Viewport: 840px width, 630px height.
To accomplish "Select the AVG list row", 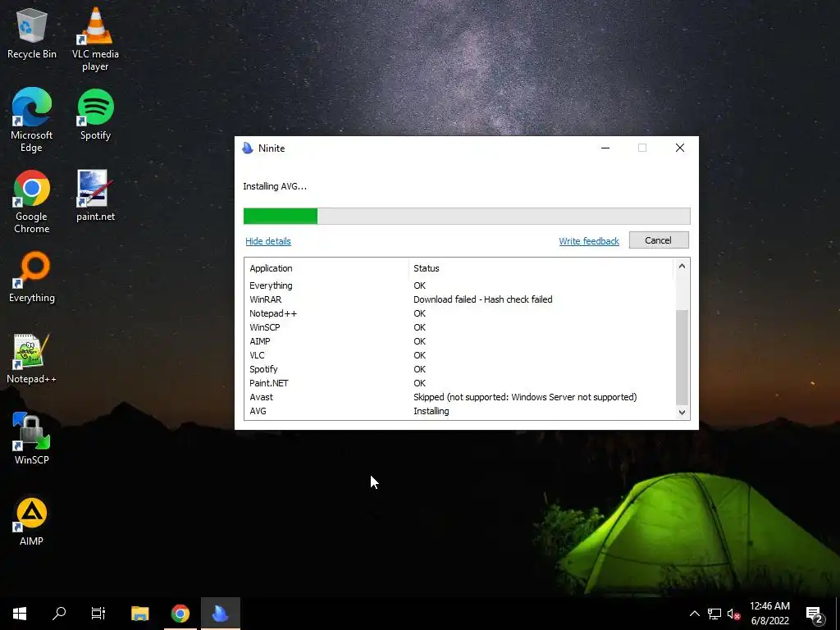I will point(459,411).
